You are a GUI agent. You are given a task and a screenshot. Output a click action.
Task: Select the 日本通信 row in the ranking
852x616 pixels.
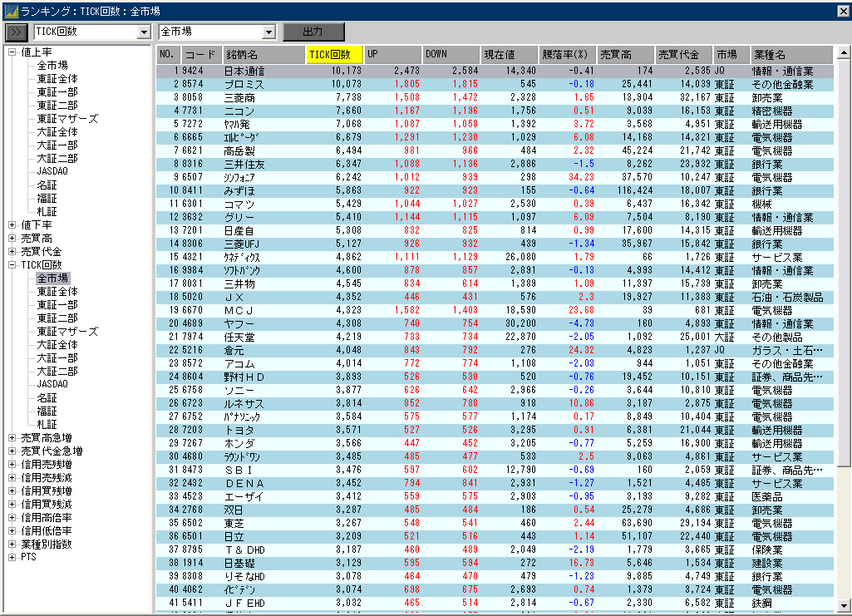495,71
